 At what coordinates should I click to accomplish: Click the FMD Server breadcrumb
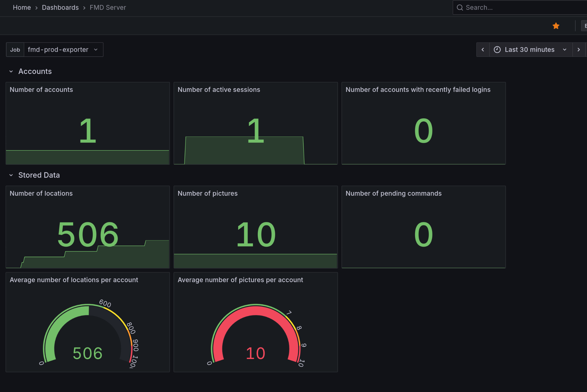(x=108, y=8)
